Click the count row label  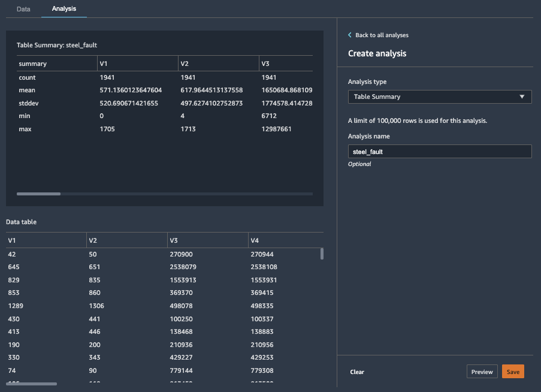tap(27, 77)
